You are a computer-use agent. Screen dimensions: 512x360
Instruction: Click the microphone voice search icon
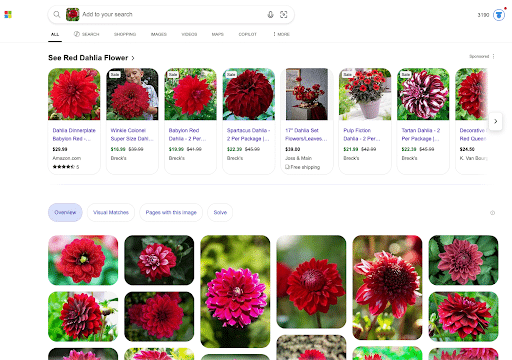270,14
